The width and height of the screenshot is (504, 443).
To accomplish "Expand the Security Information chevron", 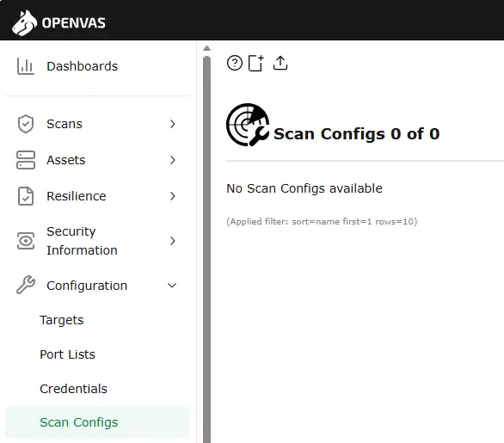I will [x=173, y=241].
